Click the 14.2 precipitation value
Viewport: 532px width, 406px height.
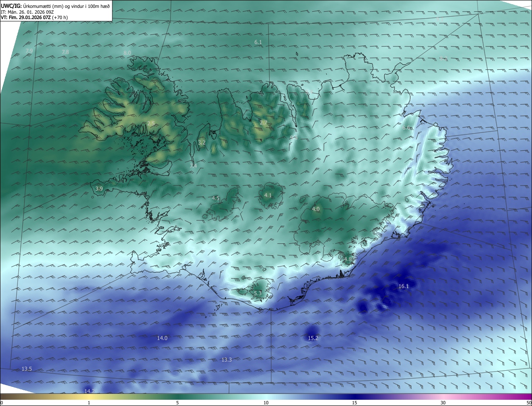pyautogui.click(x=89, y=391)
